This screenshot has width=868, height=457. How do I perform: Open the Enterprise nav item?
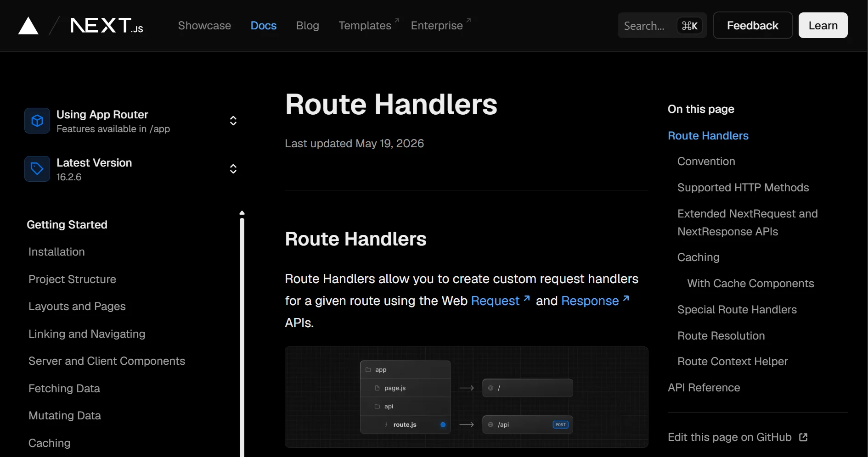click(441, 25)
